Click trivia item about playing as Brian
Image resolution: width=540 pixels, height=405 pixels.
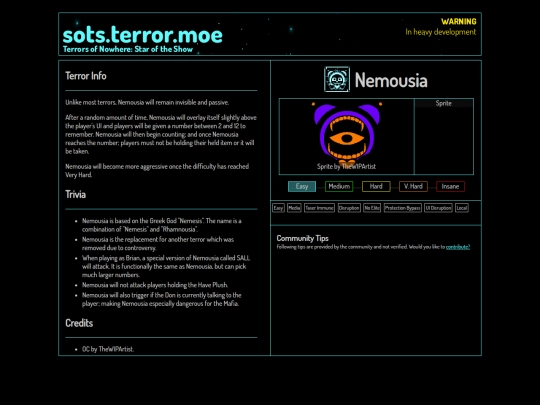click(x=166, y=266)
